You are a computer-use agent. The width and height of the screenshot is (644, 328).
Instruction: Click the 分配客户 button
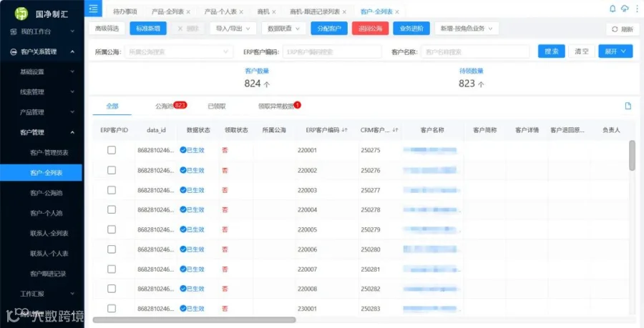pos(329,29)
